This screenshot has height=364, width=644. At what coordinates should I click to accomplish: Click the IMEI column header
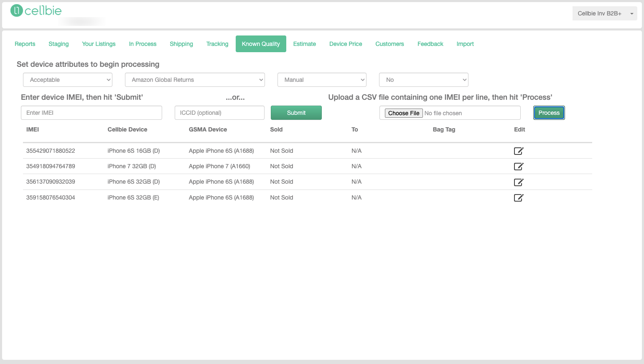pyautogui.click(x=33, y=129)
